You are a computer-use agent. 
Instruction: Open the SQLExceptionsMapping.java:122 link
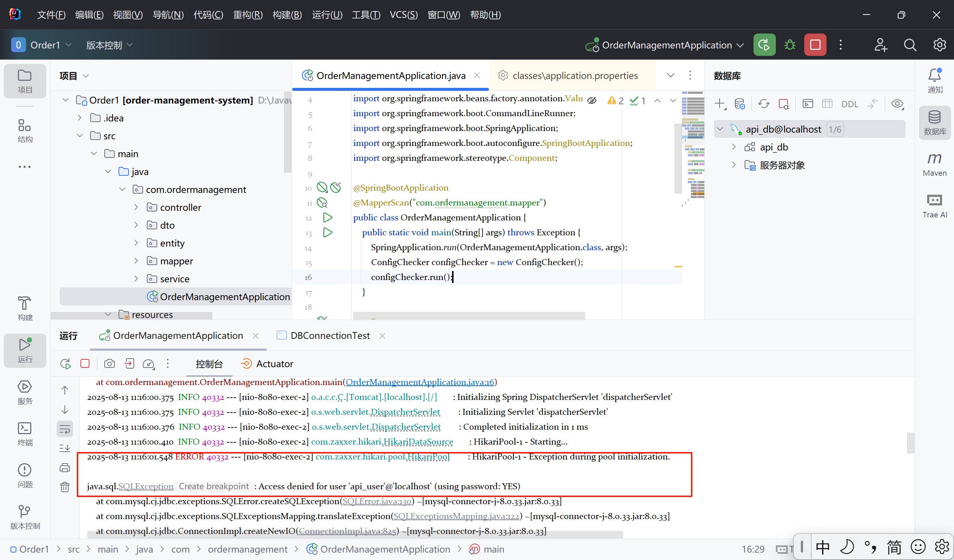coord(456,516)
